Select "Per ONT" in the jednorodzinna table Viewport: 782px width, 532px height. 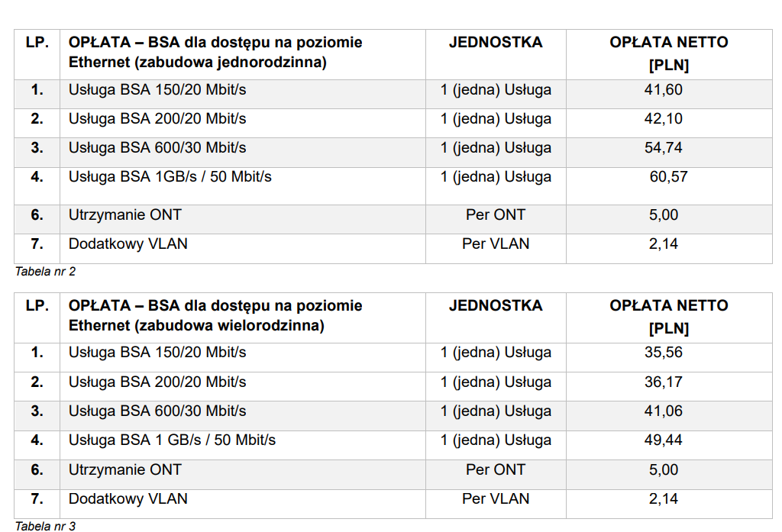496,215
